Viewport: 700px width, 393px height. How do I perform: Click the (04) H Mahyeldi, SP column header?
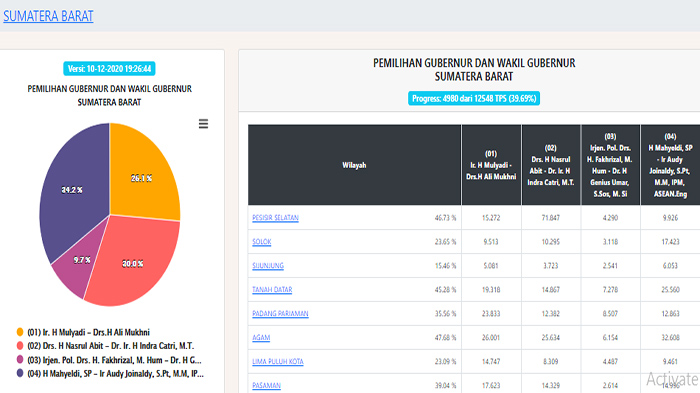tap(670, 165)
